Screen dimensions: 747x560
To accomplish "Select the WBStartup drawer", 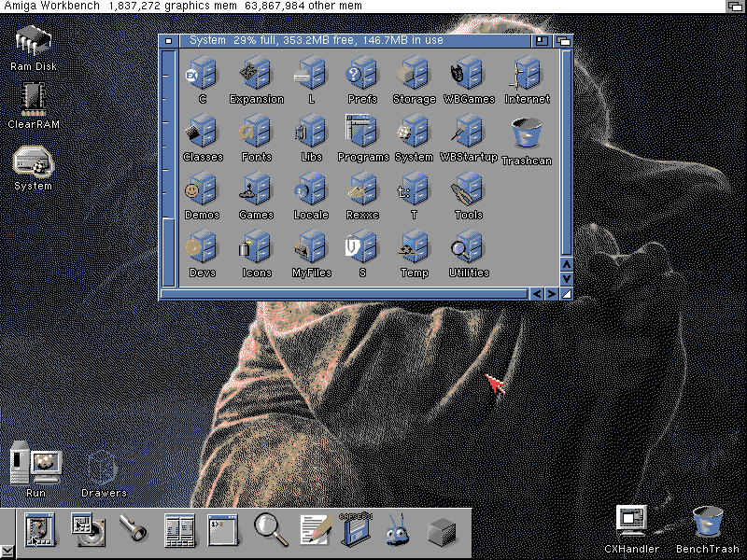I will [469, 132].
